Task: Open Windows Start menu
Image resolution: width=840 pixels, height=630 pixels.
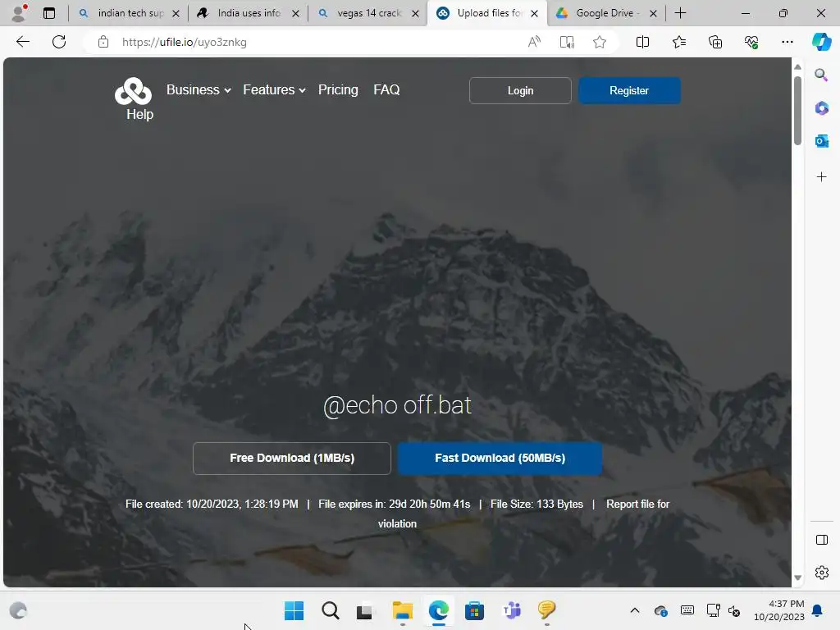Action: pyautogui.click(x=294, y=610)
